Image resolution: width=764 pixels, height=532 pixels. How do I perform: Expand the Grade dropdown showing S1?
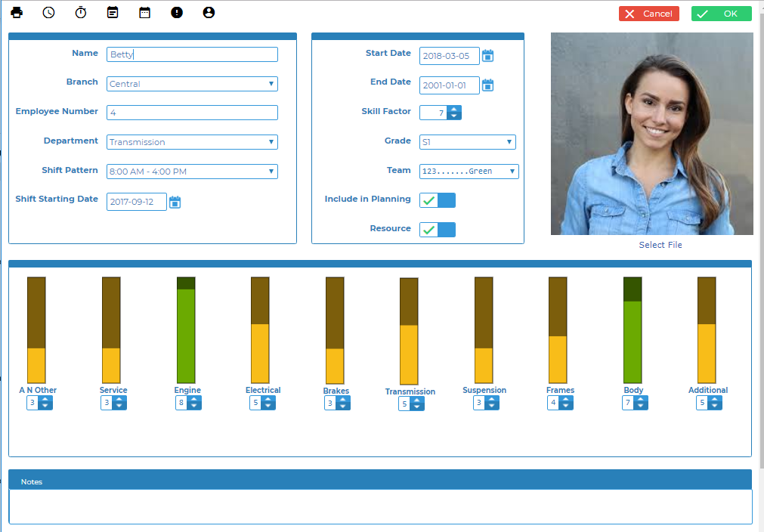click(x=467, y=142)
